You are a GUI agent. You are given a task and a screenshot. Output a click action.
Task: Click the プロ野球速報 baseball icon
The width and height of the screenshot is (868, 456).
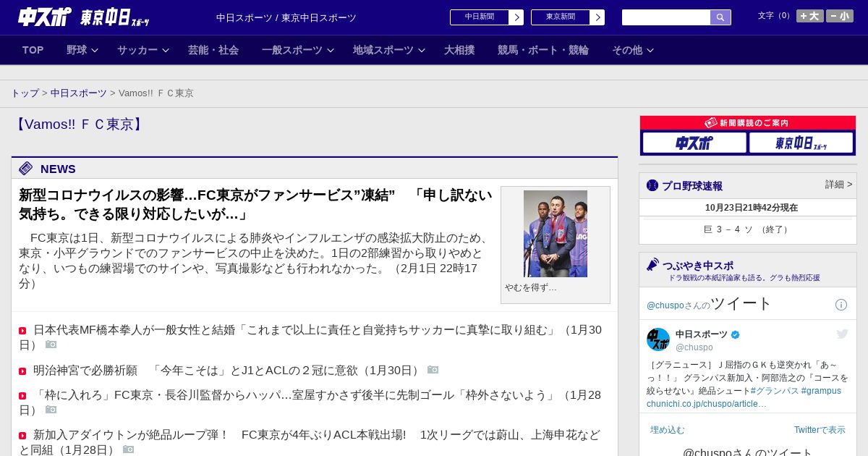652,185
